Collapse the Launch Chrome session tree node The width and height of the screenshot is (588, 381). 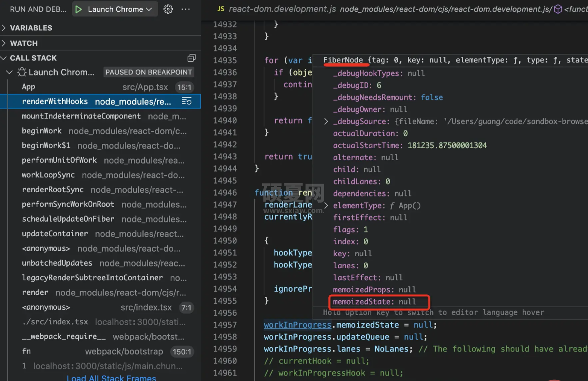[x=9, y=73]
